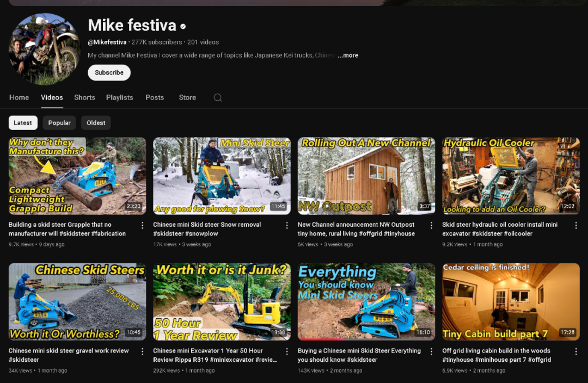Switch to the Posts tab
The height and width of the screenshot is (383, 588).
tap(155, 97)
